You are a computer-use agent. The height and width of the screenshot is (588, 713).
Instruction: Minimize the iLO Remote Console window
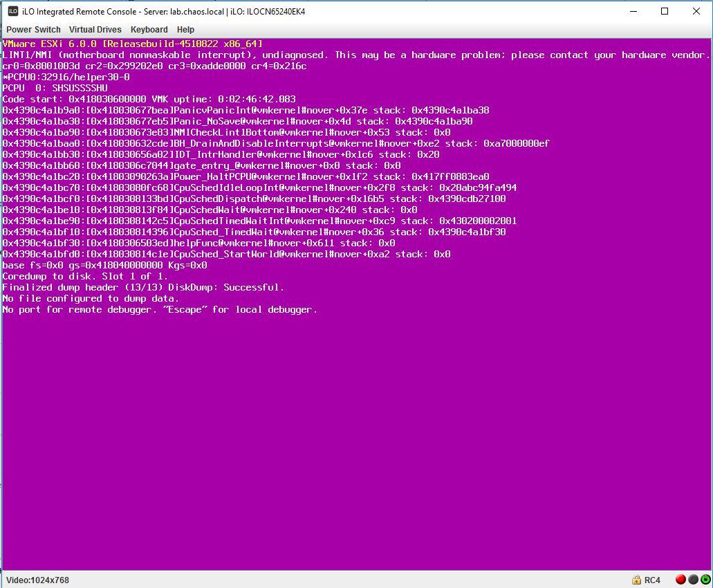[x=633, y=11]
